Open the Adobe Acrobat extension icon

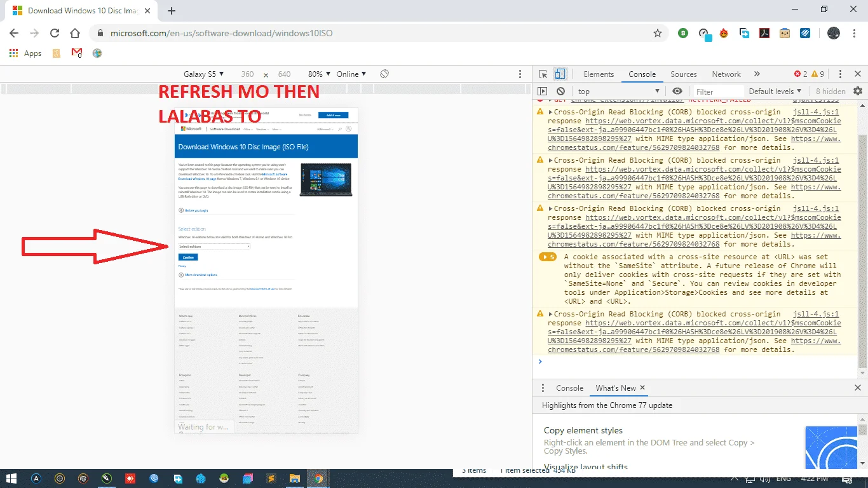point(765,33)
